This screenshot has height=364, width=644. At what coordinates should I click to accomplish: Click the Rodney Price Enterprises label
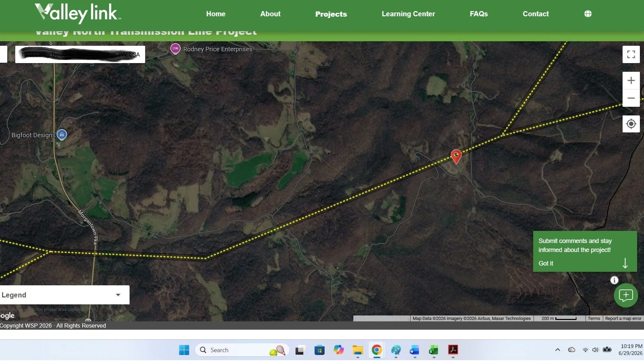point(218,49)
